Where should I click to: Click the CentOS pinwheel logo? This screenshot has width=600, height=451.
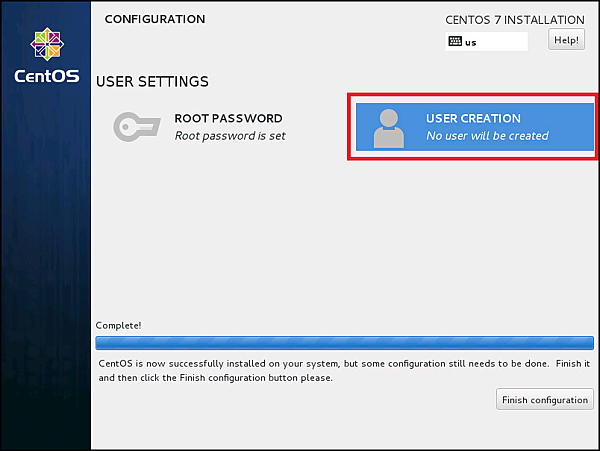45,44
